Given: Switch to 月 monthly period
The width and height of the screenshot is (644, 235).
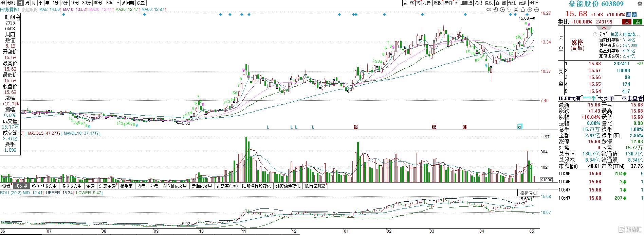Looking at the screenshot, I should pyautogui.click(x=34, y=3).
